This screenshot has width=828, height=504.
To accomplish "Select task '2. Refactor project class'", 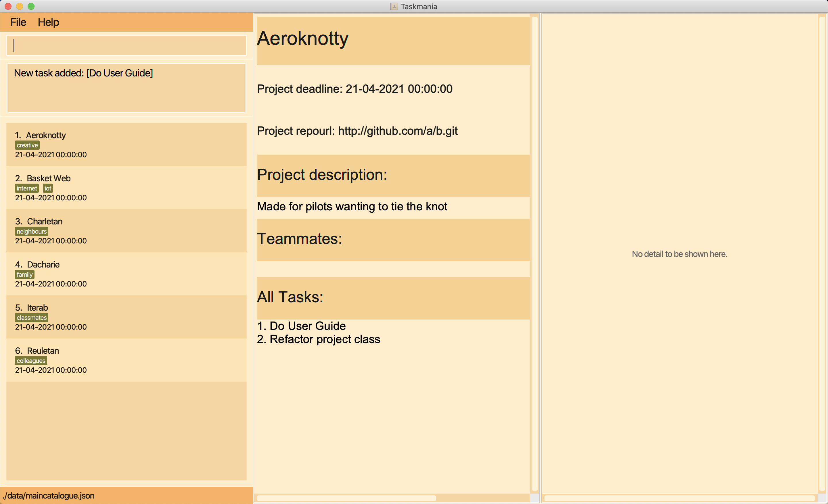I will coord(318,339).
